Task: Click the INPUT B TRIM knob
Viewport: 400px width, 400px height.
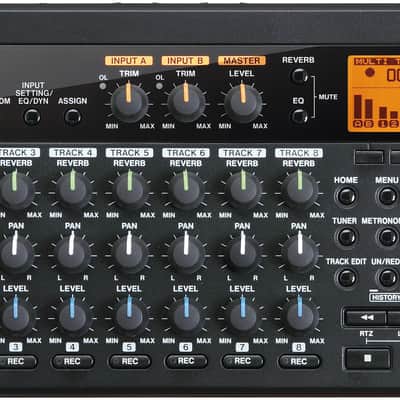Action: point(186,103)
